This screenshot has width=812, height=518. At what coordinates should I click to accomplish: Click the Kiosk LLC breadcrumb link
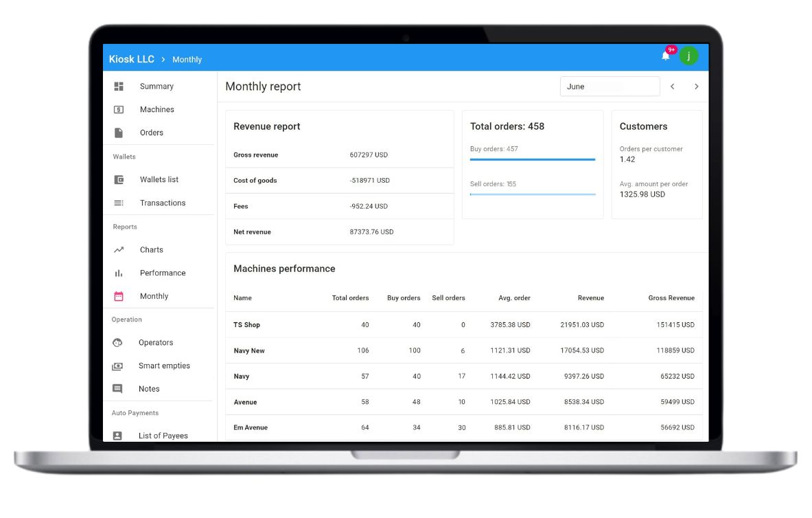point(131,59)
